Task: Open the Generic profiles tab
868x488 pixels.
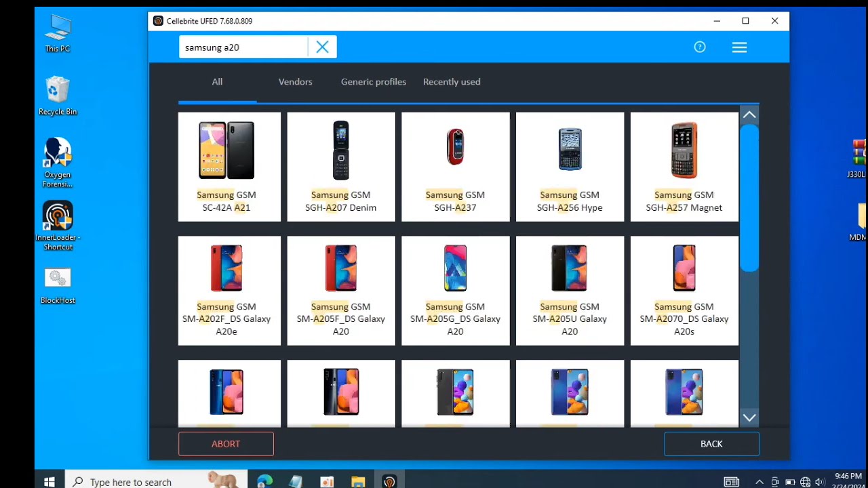Action: (374, 81)
